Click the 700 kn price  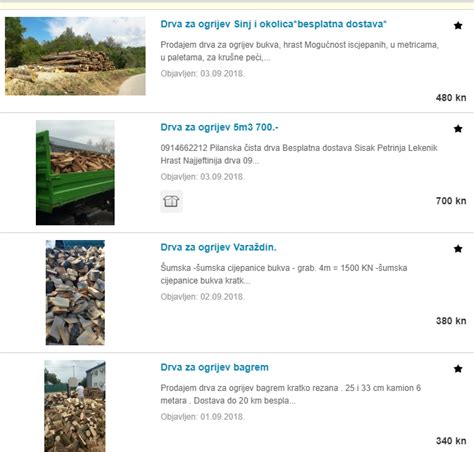coord(451,201)
